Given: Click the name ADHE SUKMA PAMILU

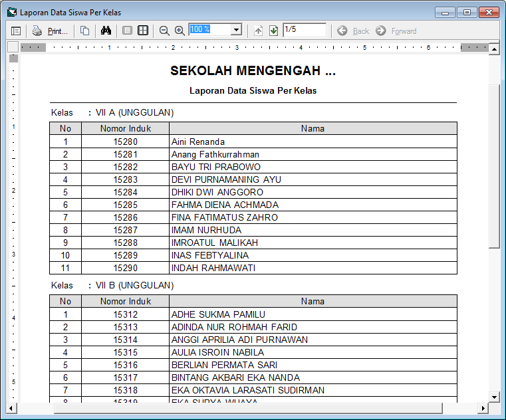Looking at the screenshot, I should click(218, 314).
